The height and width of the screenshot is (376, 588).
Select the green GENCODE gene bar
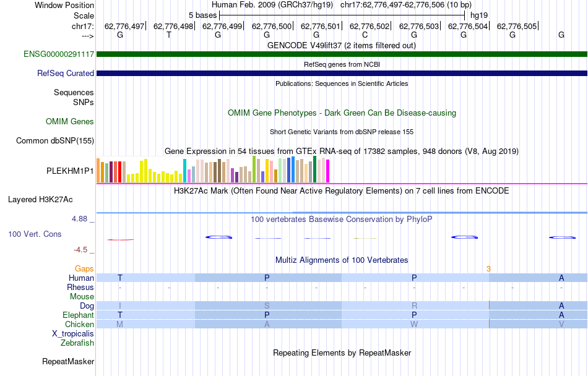point(342,54)
